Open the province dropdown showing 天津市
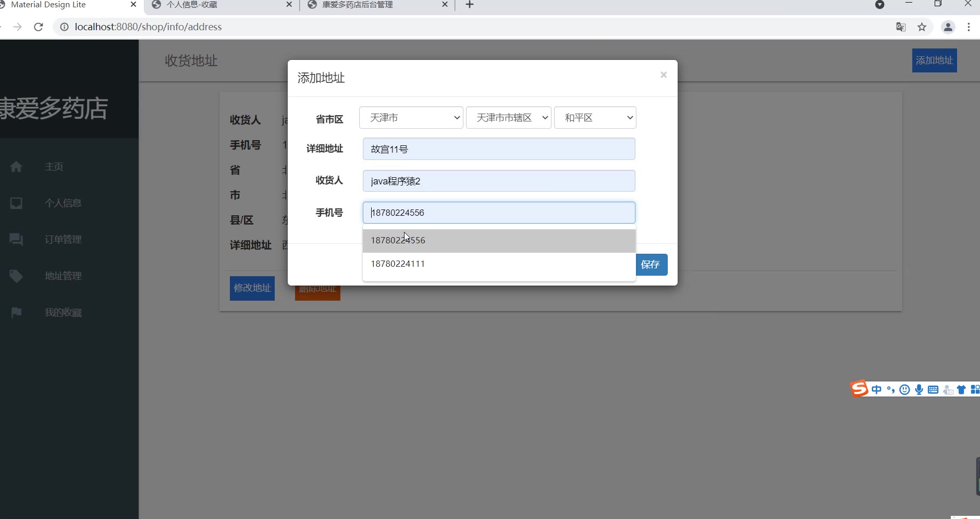Screen dimensions: 980x519 click(x=411, y=118)
